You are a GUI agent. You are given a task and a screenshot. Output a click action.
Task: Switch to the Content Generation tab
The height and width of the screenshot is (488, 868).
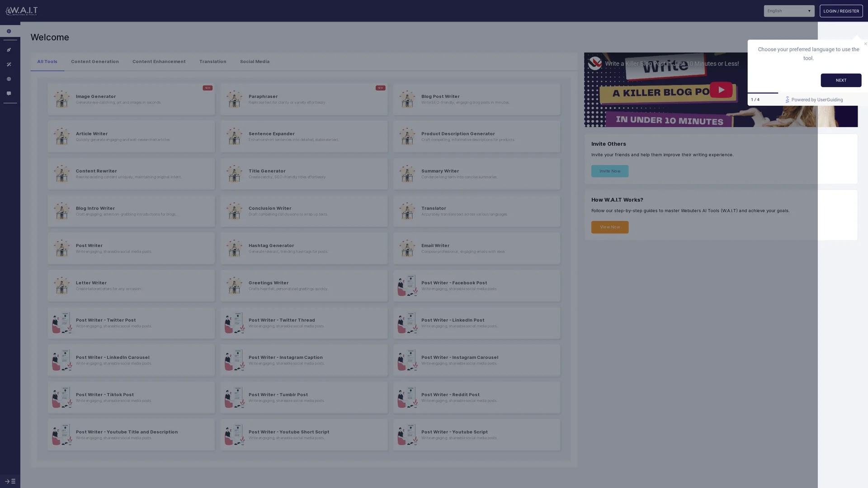[x=95, y=61]
